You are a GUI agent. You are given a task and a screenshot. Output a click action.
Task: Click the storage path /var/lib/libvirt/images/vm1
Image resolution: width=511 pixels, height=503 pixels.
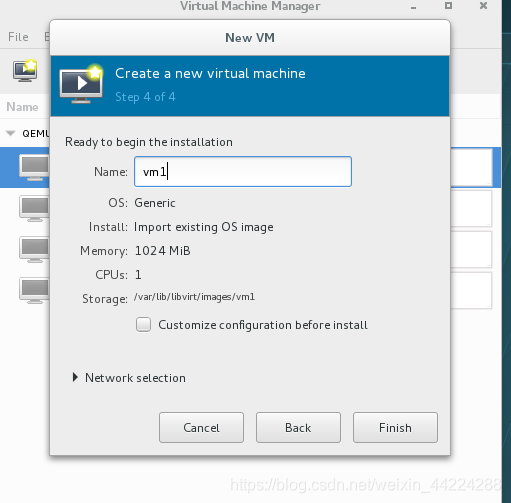(x=194, y=297)
